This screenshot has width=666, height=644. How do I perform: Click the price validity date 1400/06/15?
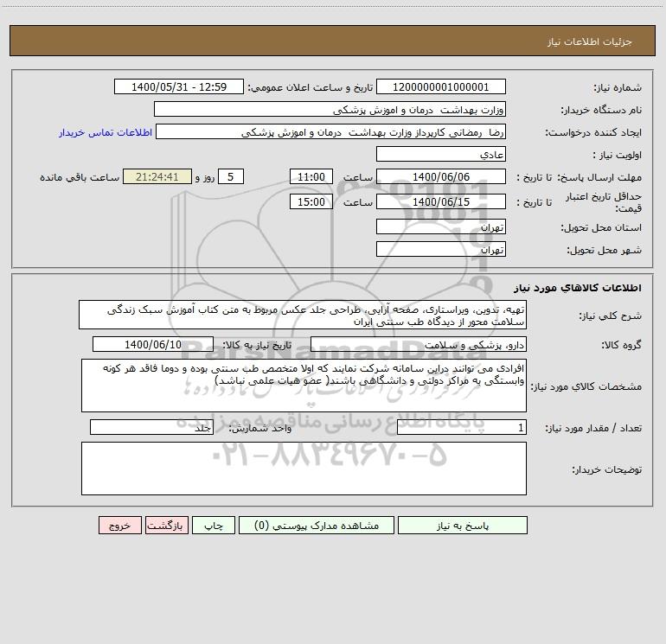[x=441, y=201]
